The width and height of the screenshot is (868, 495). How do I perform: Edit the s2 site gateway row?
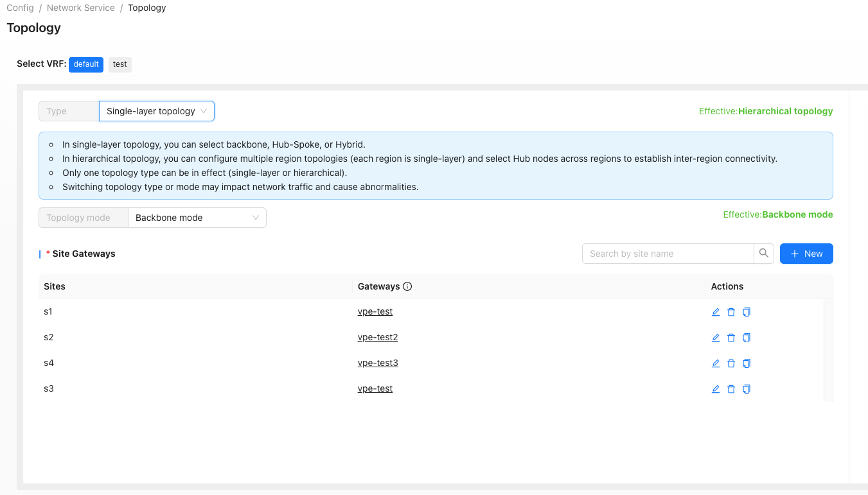(x=716, y=338)
